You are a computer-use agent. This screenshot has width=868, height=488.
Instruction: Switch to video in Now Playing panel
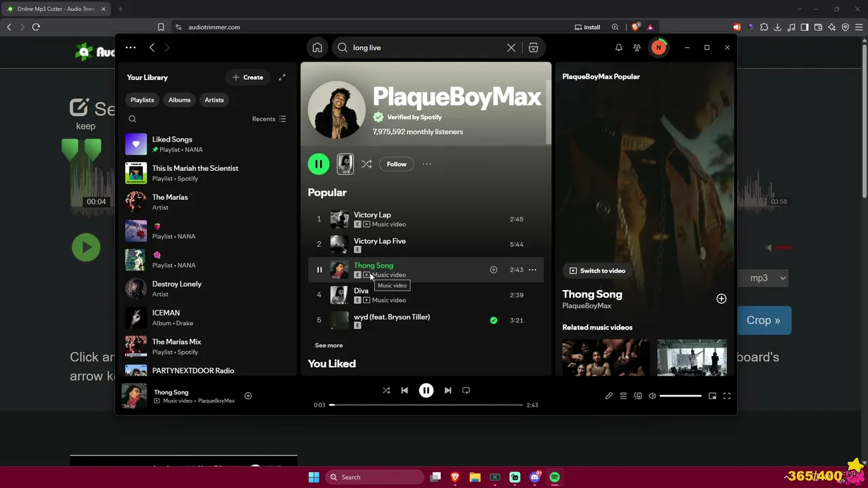(597, 270)
